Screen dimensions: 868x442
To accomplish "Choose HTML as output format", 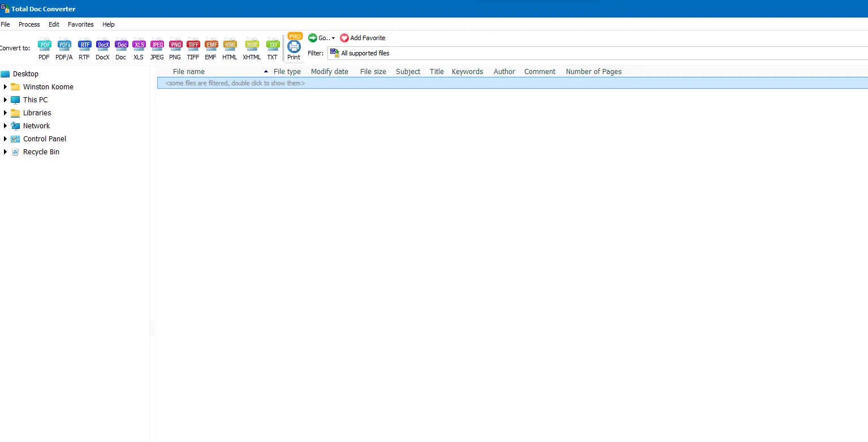I will click(230, 47).
